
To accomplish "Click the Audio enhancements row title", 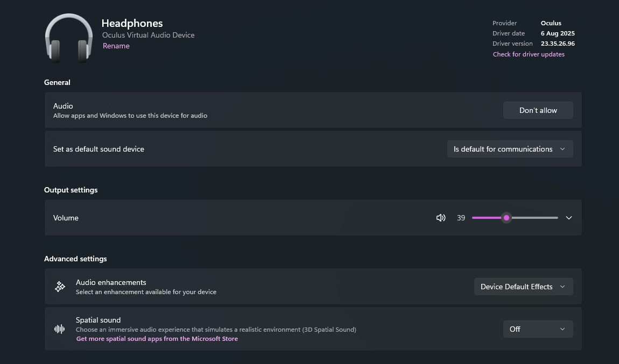I will pyautogui.click(x=111, y=282).
